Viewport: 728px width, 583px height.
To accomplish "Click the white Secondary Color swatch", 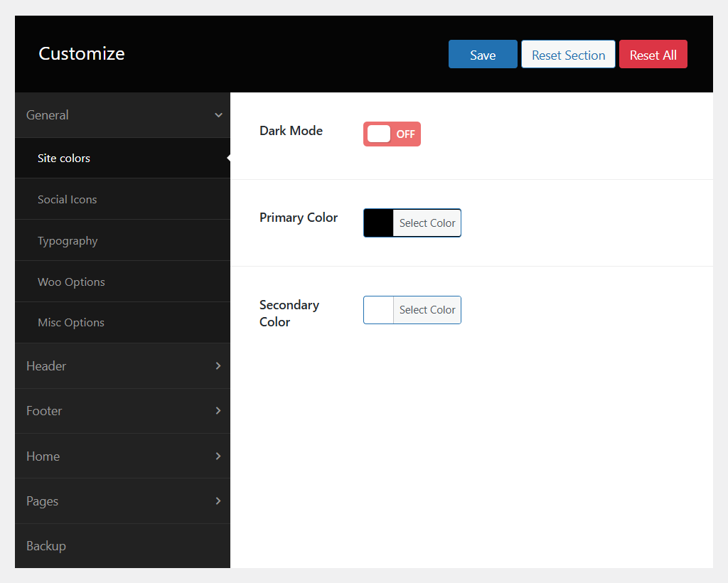I will pos(378,310).
